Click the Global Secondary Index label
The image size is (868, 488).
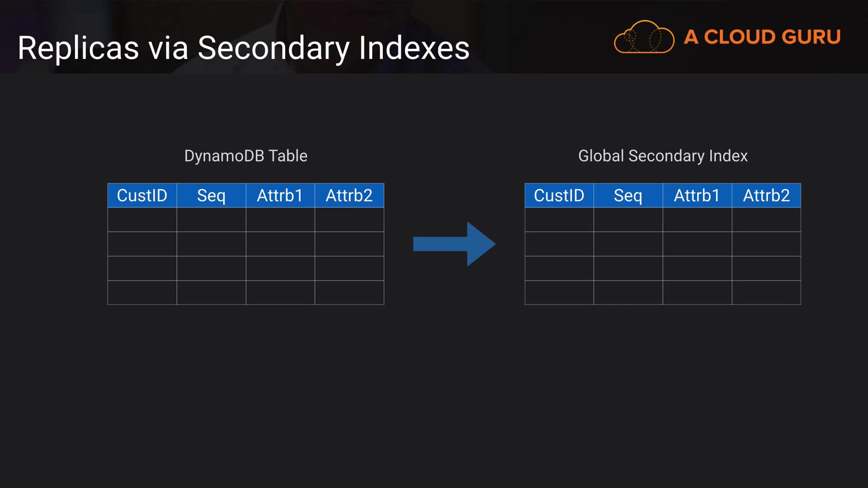pyautogui.click(x=662, y=156)
